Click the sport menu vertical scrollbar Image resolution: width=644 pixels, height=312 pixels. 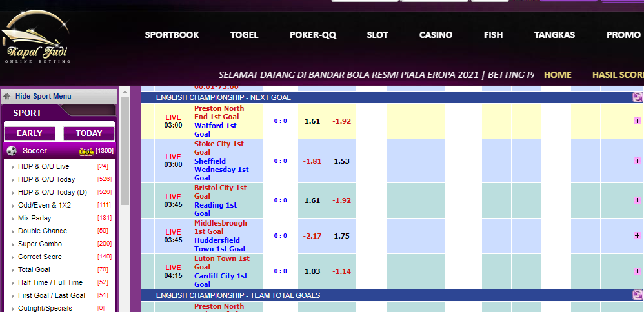pos(125,150)
